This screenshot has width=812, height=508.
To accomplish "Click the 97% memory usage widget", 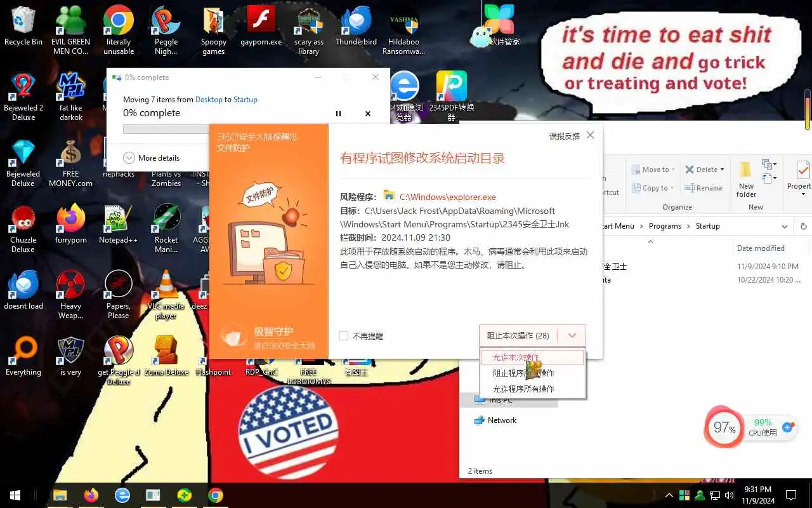I will [724, 427].
